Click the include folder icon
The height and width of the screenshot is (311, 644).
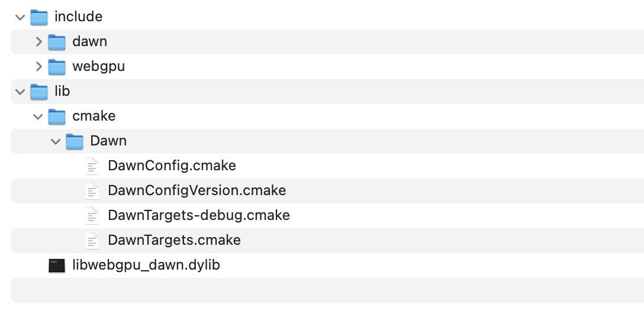pyautogui.click(x=38, y=17)
